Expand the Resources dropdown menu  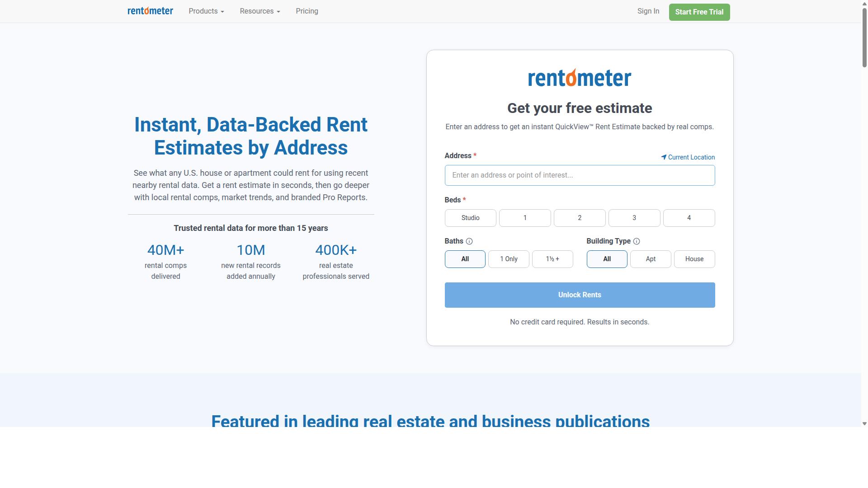(260, 11)
